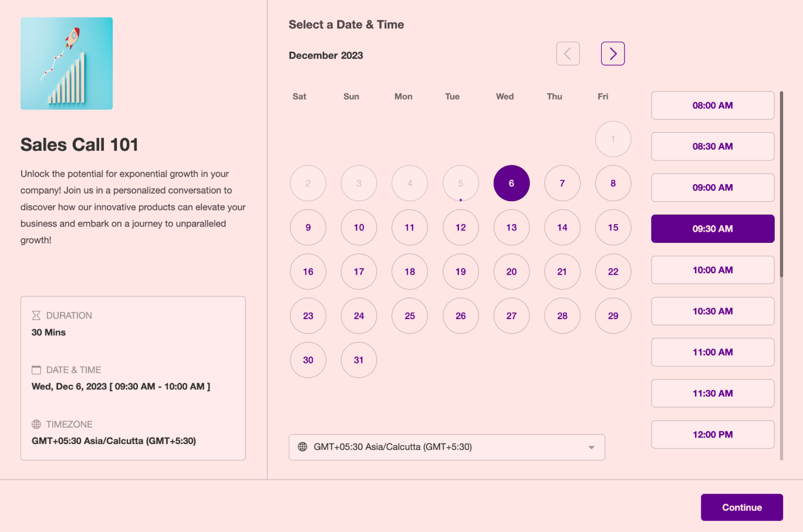Viewport: 803px width, 532px height.
Task: Expand the GMT+05:30 Asia/Calcutta timezone selector
Action: (x=446, y=447)
